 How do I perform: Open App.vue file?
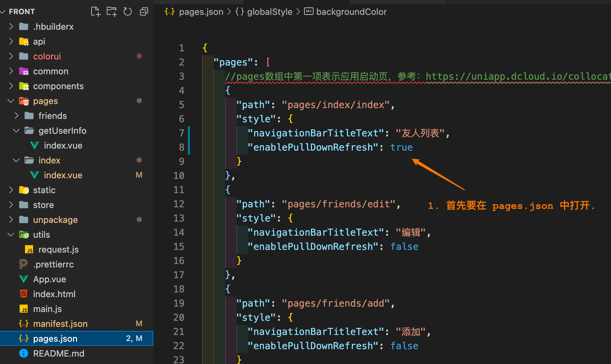50,279
